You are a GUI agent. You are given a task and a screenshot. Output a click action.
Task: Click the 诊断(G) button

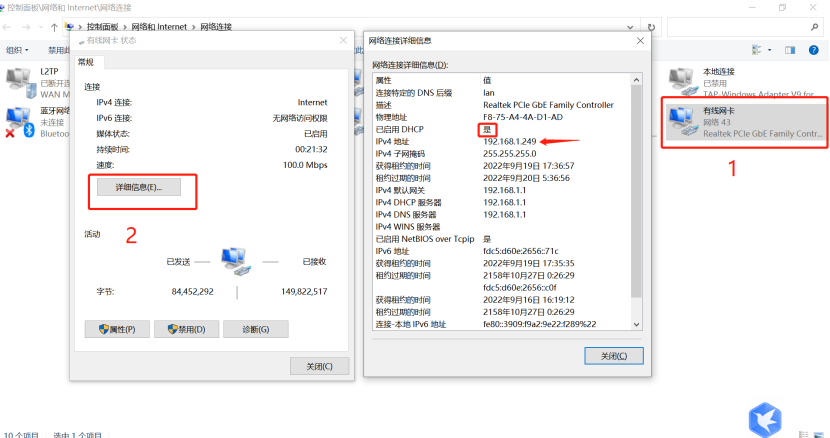[x=256, y=329]
